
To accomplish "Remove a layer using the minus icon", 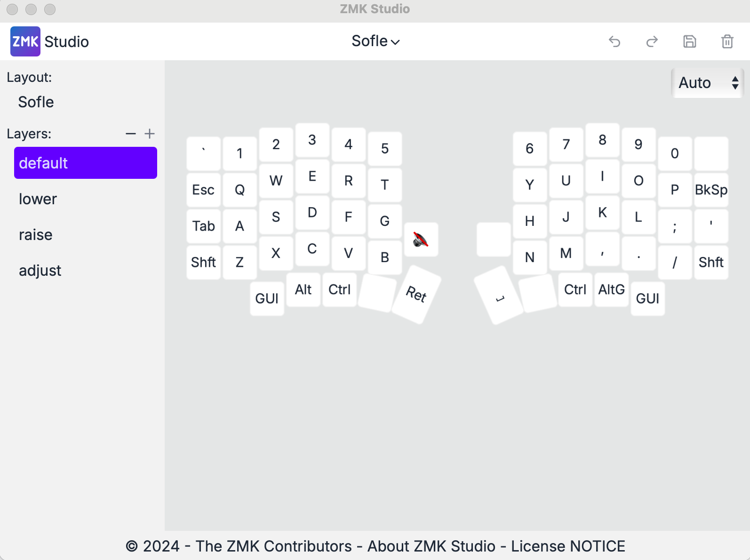I will click(130, 134).
